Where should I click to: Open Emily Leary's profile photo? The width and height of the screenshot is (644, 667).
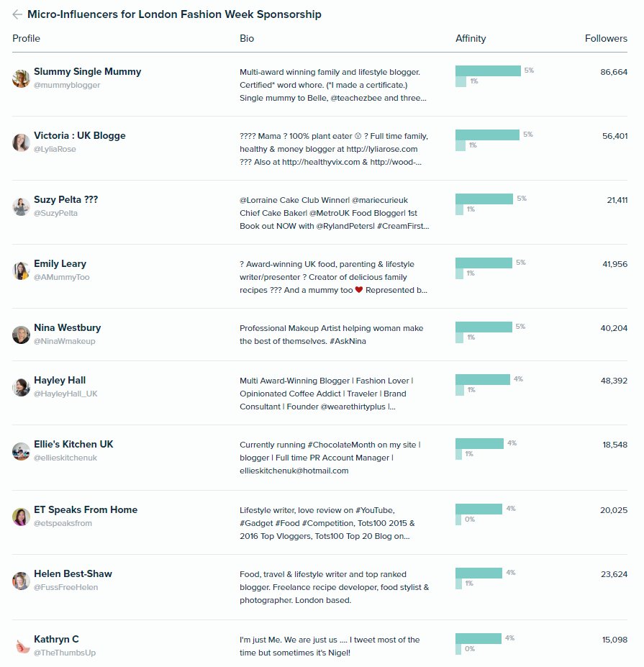coord(21,271)
